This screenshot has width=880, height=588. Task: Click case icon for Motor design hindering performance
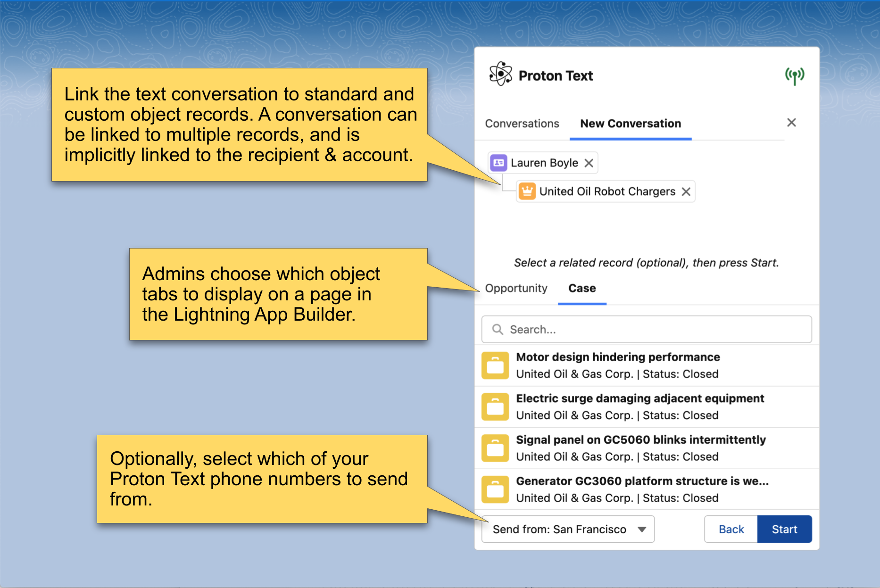495,365
